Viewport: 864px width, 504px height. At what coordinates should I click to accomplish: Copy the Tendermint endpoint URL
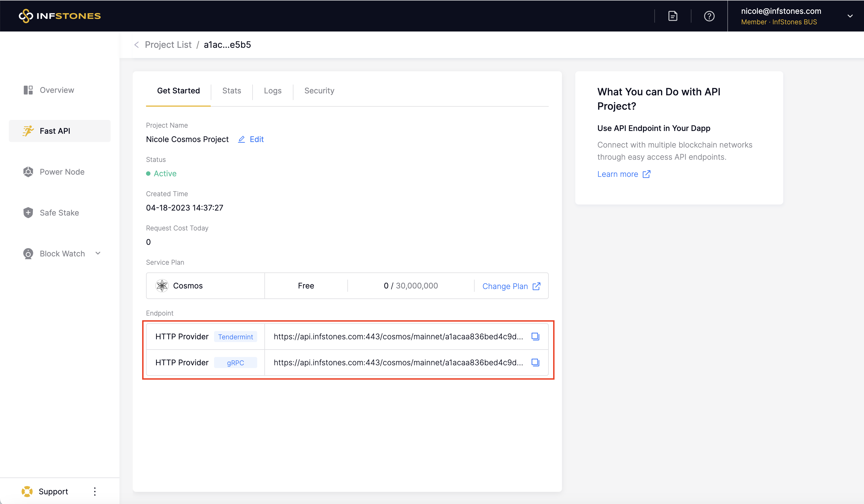coord(535,337)
